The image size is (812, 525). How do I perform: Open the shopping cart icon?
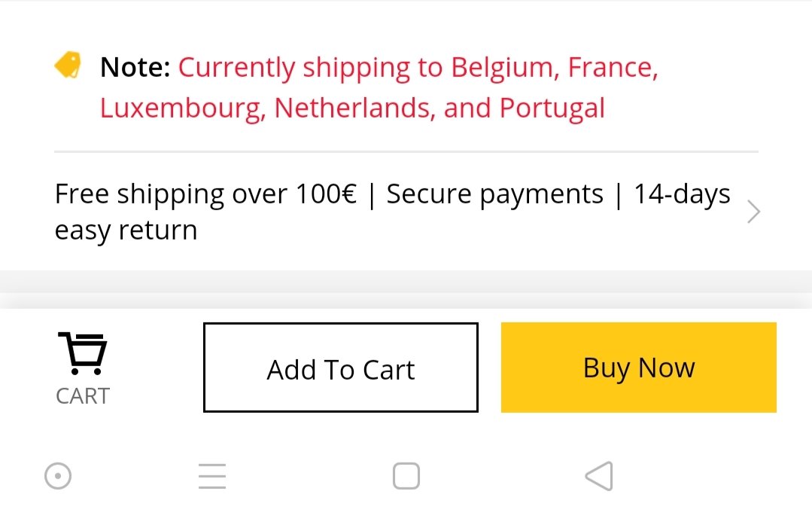[82, 353]
